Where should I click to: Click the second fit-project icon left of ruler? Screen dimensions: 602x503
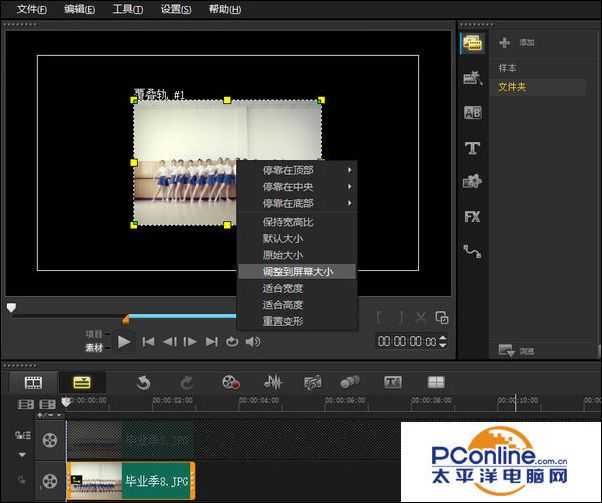(48, 404)
